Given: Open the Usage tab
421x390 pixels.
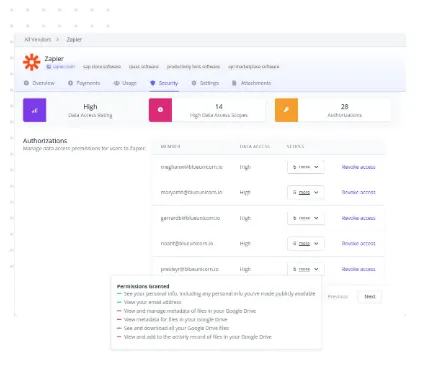Looking at the screenshot, I should [125, 83].
